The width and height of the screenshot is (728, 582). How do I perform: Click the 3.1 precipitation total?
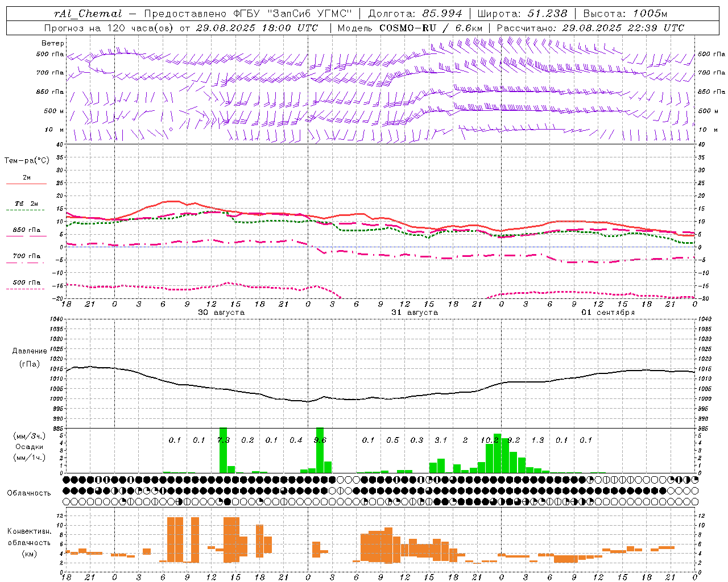point(441,440)
